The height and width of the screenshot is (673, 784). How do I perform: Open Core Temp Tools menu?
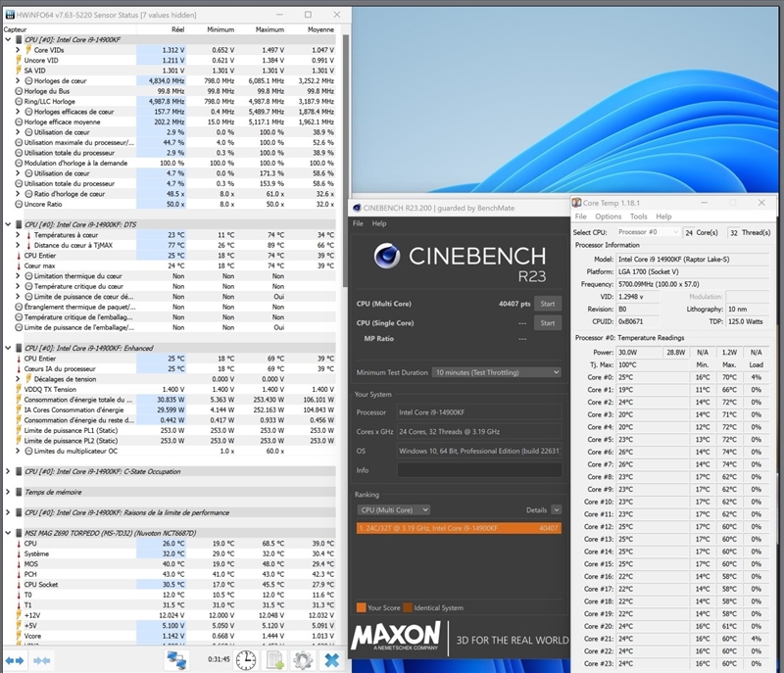638,216
